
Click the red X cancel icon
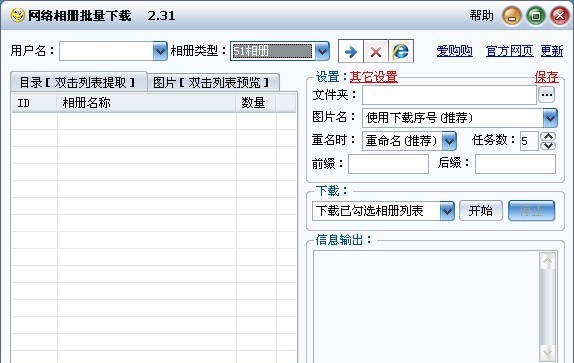coord(376,51)
